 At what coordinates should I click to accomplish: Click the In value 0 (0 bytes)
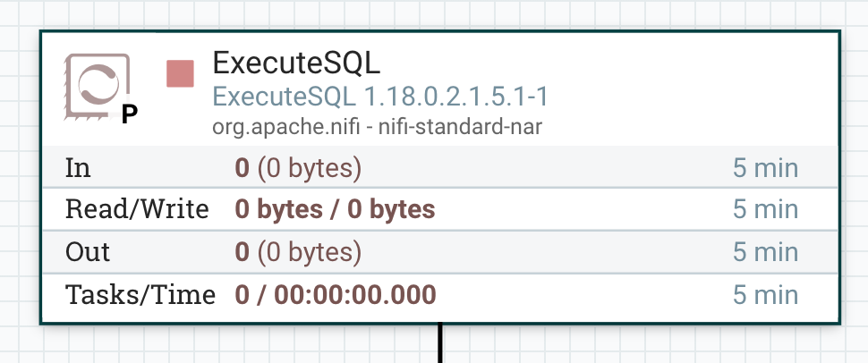pos(297,167)
